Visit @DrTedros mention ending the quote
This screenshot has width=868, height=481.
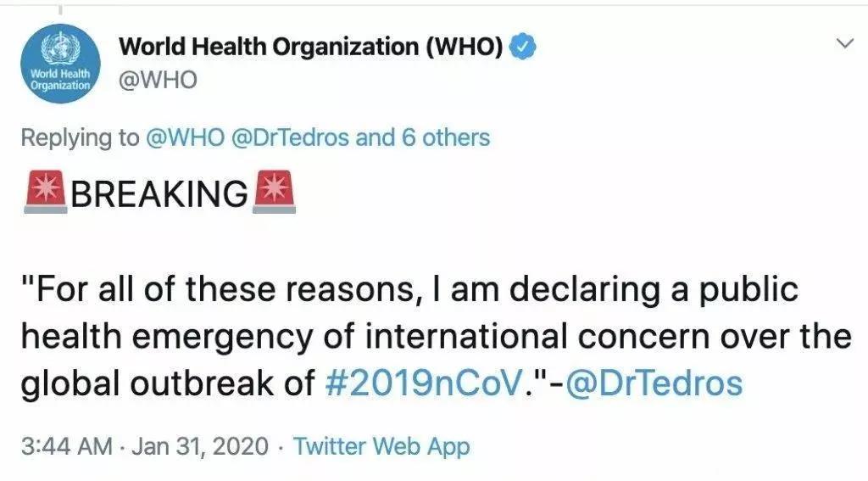click(654, 383)
